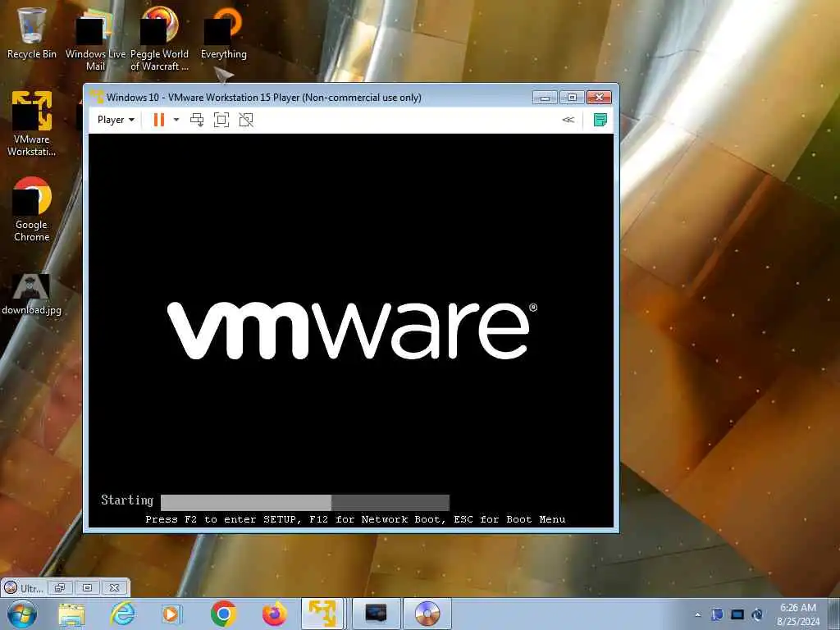Select Google Chrome desktop shortcut
Screen dimensions: 840x630
tap(32, 209)
